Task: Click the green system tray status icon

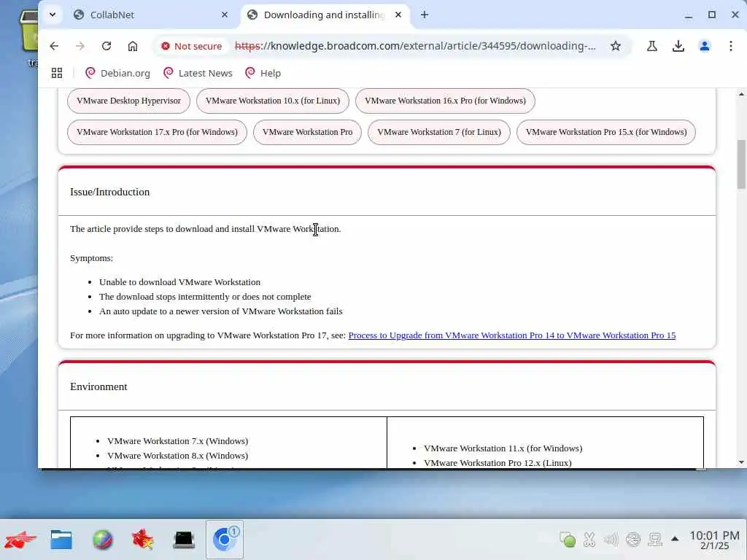Action: coord(567,539)
